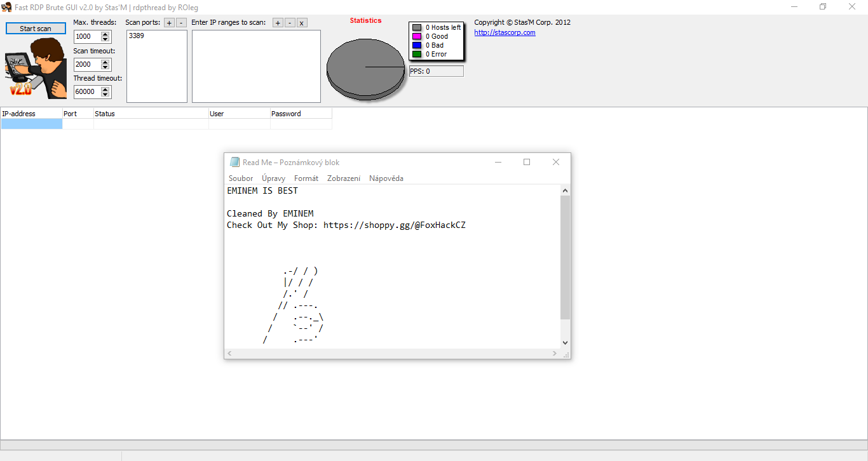Select port 3389 in the Scan ports list

[x=137, y=36]
